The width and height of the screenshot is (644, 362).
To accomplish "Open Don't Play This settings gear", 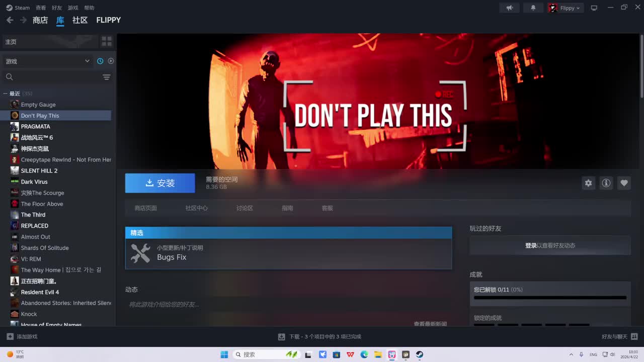I will coord(588,183).
